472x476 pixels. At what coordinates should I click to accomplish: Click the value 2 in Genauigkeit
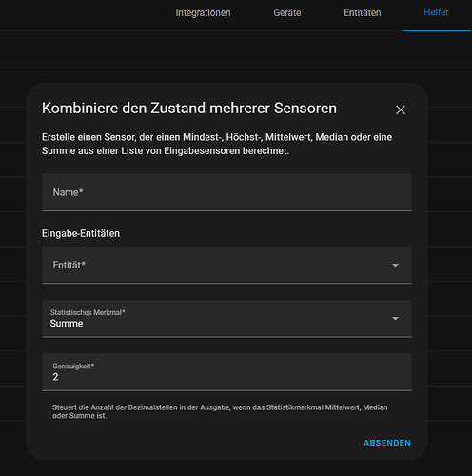[x=55, y=377]
